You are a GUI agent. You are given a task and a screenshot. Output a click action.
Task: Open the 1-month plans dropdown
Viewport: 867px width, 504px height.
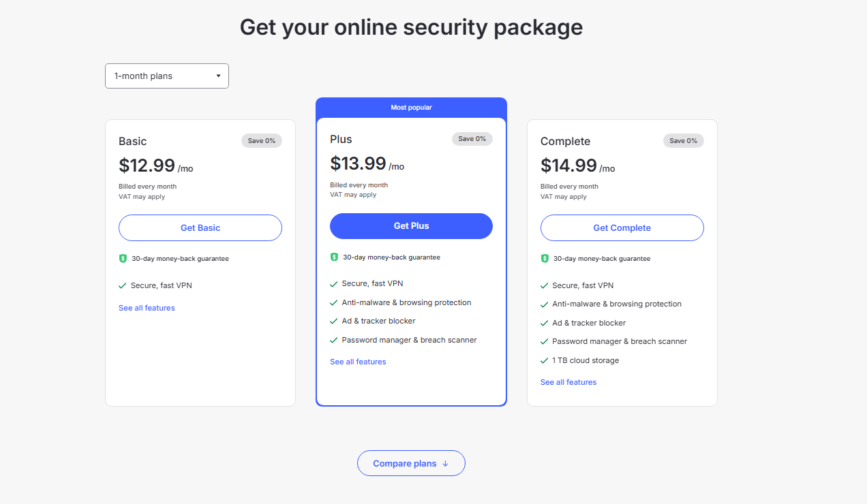coord(167,76)
